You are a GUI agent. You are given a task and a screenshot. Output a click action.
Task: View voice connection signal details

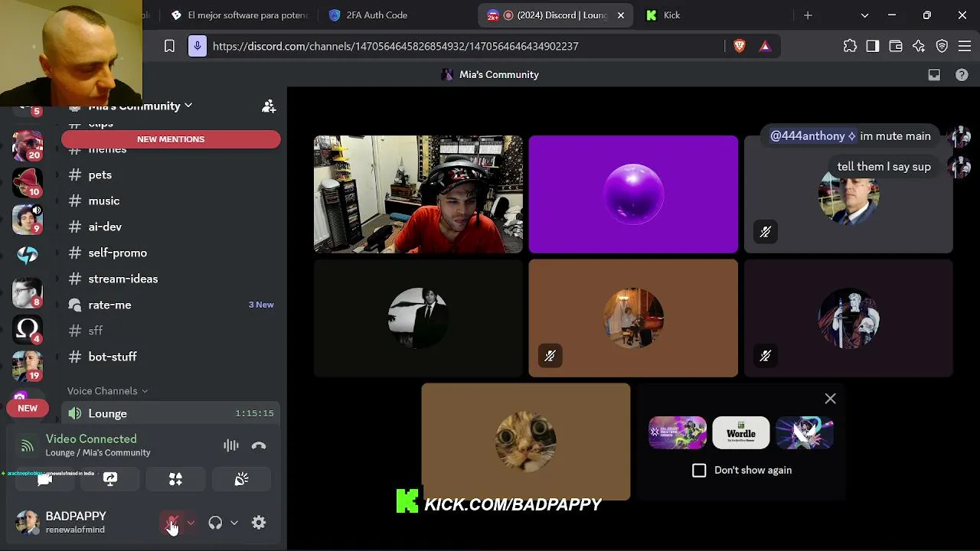pyautogui.click(x=28, y=445)
